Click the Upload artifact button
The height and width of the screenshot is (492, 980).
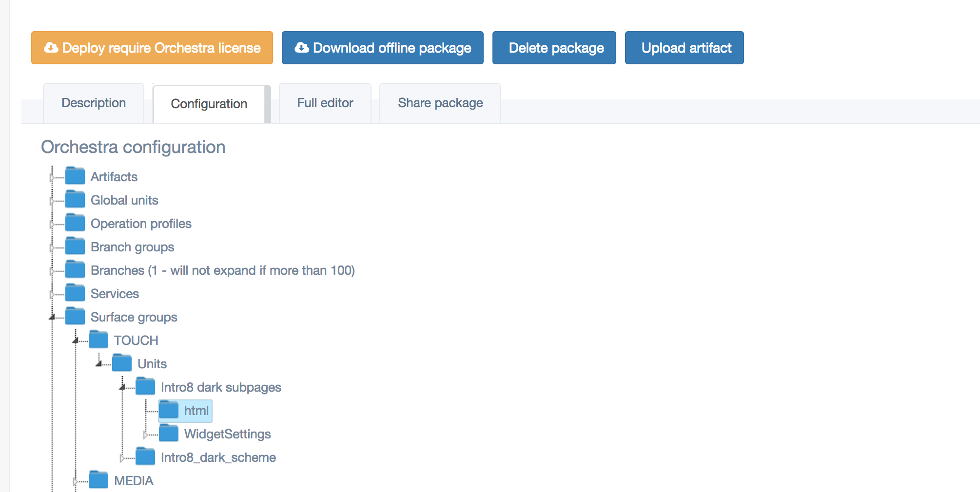point(684,48)
